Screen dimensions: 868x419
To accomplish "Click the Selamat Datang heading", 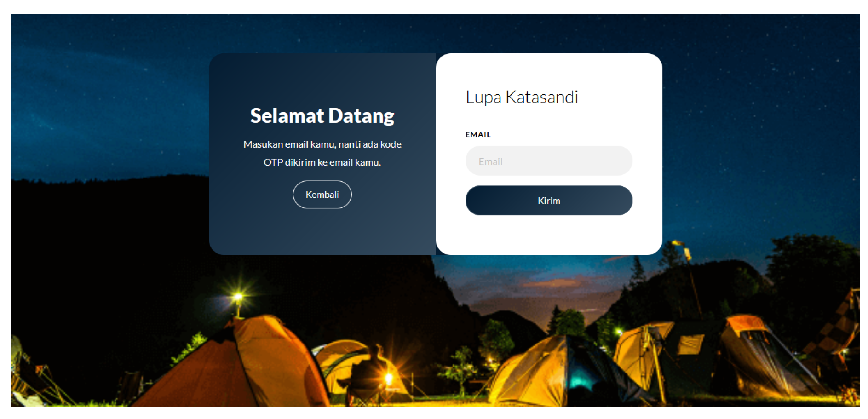I will [322, 116].
